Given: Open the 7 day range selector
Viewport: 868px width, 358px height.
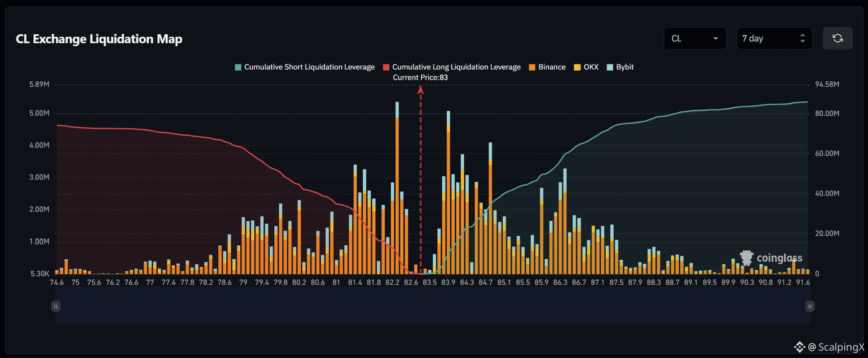Looking at the screenshot, I should [x=774, y=39].
